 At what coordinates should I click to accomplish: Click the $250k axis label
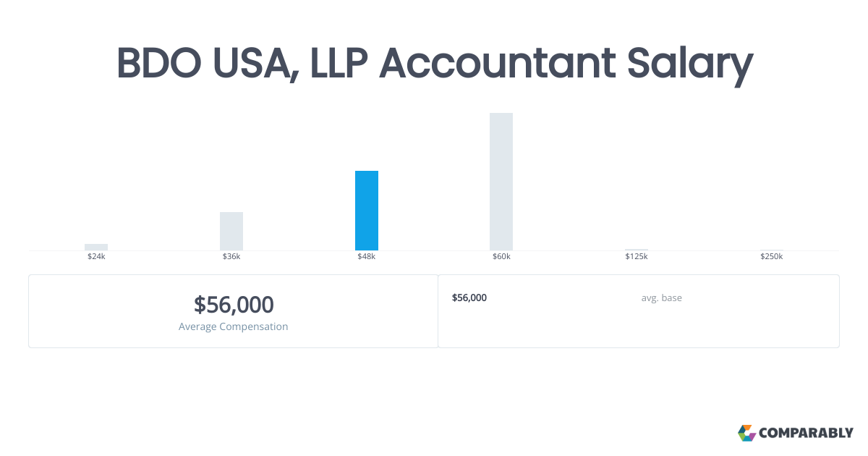771,256
